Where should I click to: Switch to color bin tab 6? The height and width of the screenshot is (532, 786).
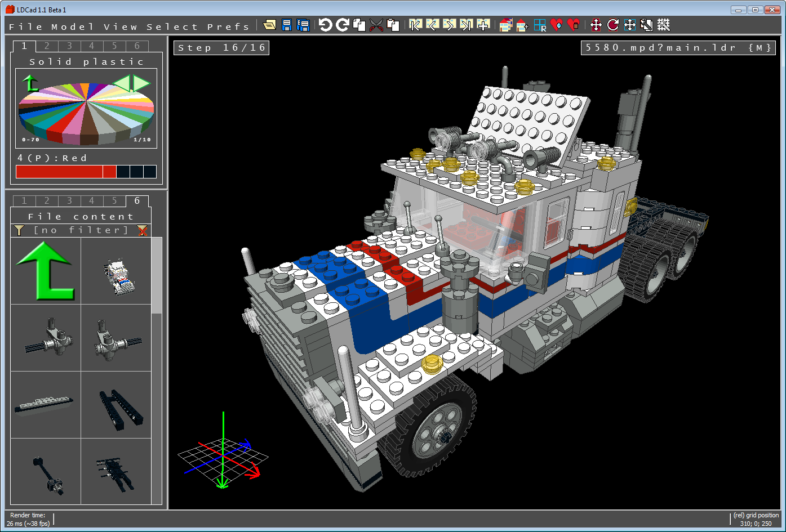coord(137,46)
